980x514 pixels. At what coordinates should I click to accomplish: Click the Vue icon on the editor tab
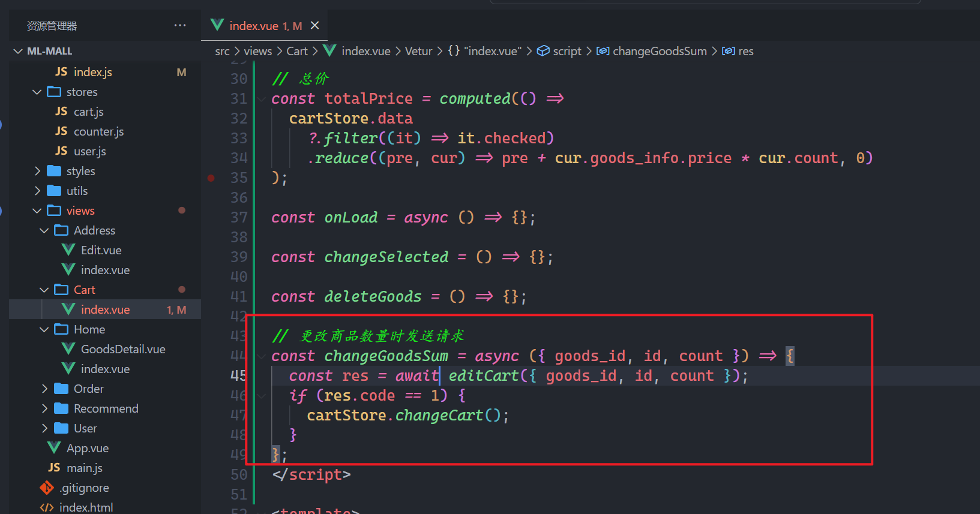(217, 25)
